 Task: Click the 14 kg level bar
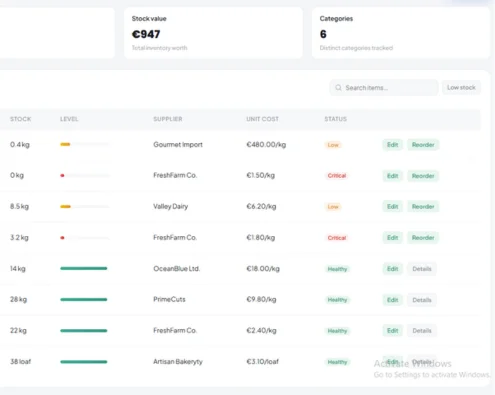click(84, 268)
